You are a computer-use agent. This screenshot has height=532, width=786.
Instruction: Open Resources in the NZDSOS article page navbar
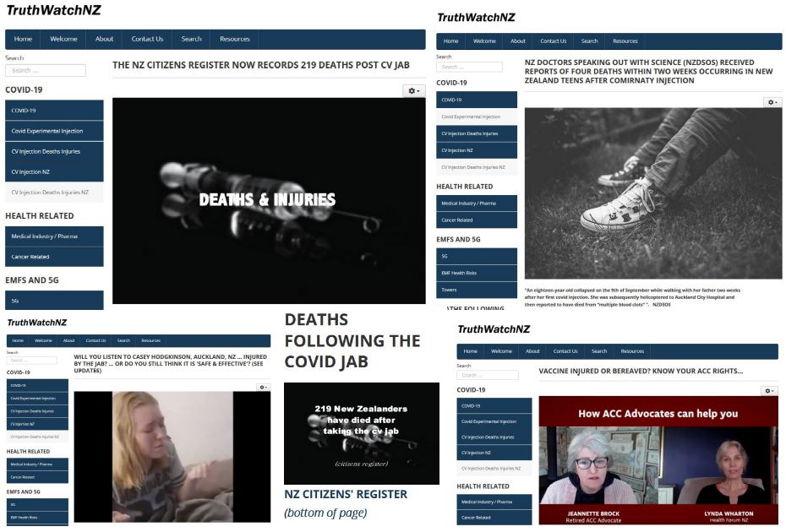[x=625, y=41]
